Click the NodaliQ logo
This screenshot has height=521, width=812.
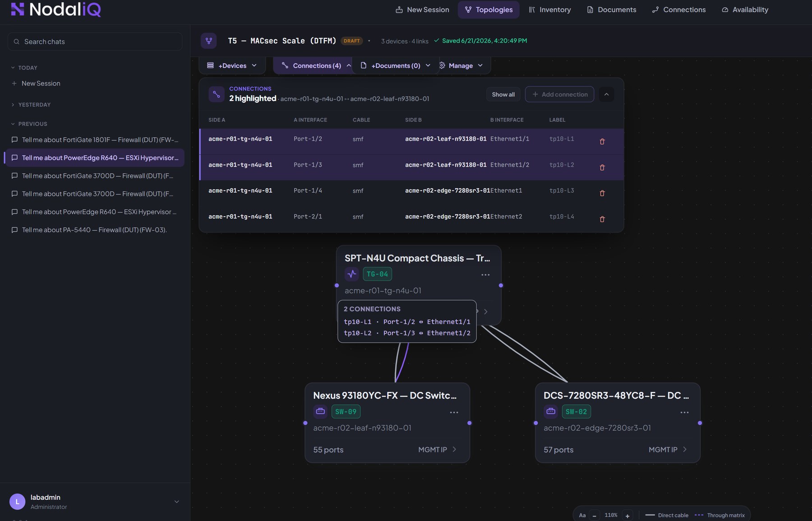56,9
